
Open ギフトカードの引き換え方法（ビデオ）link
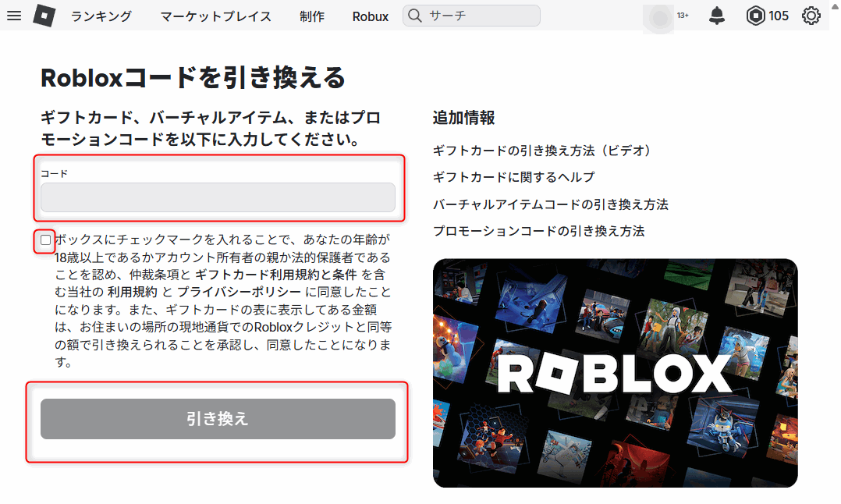pos(541,151)
